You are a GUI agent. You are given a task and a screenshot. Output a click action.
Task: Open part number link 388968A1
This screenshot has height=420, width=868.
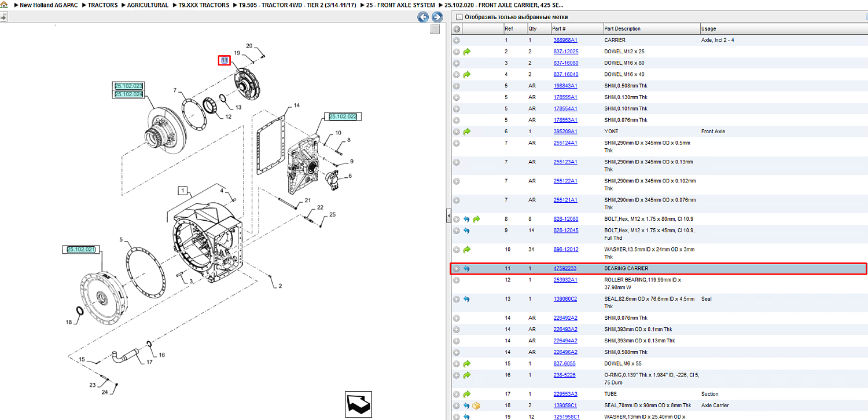(x=565, y=40)
